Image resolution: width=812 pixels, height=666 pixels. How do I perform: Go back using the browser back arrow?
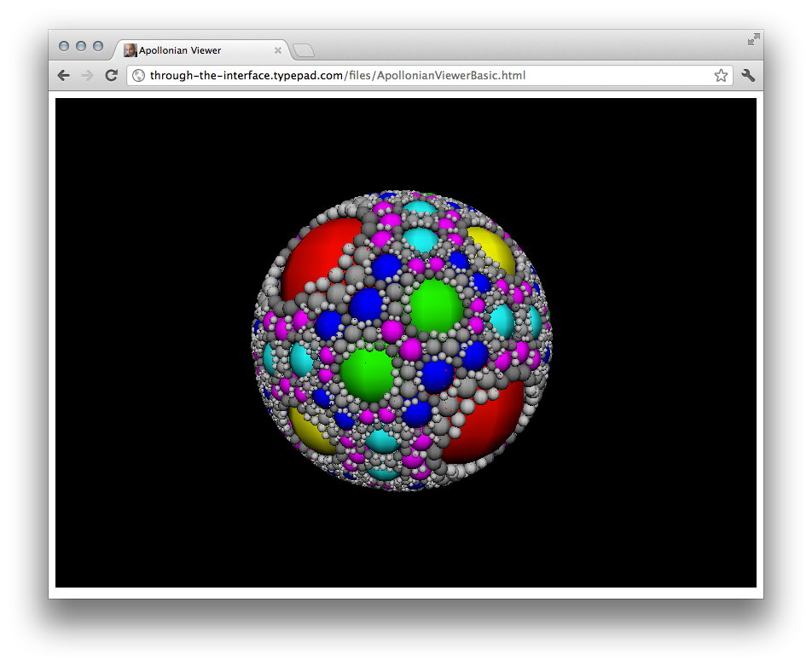(x=64, y=76)
